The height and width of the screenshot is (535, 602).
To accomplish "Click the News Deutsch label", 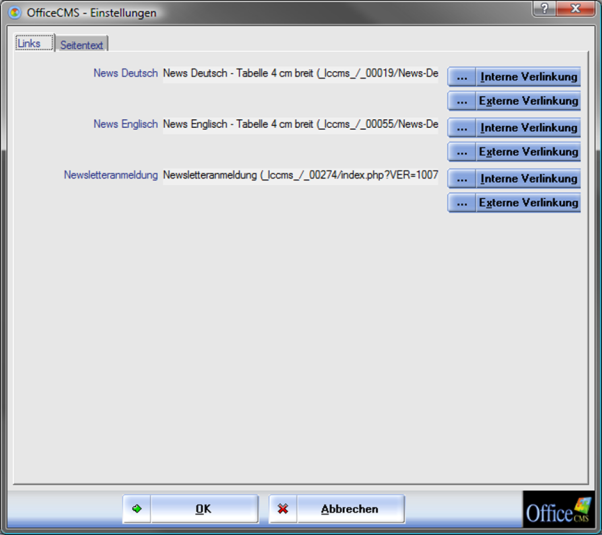I will click(126, 73).
